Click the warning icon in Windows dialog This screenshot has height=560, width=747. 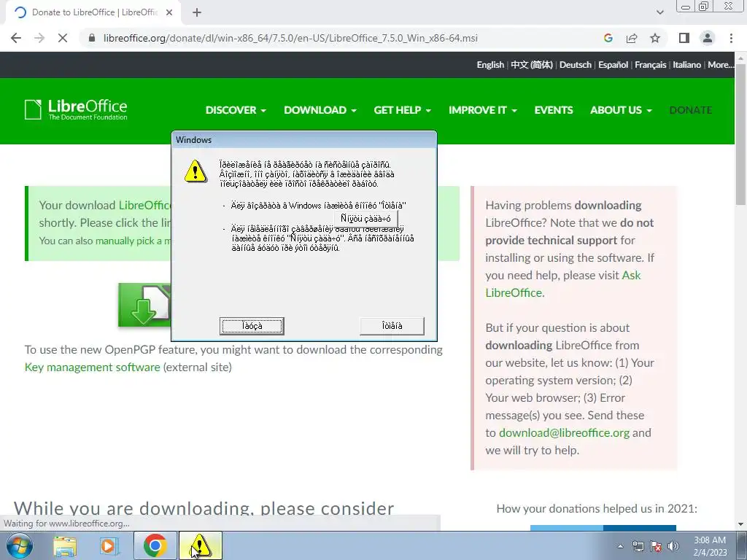[x=196, y=171]
